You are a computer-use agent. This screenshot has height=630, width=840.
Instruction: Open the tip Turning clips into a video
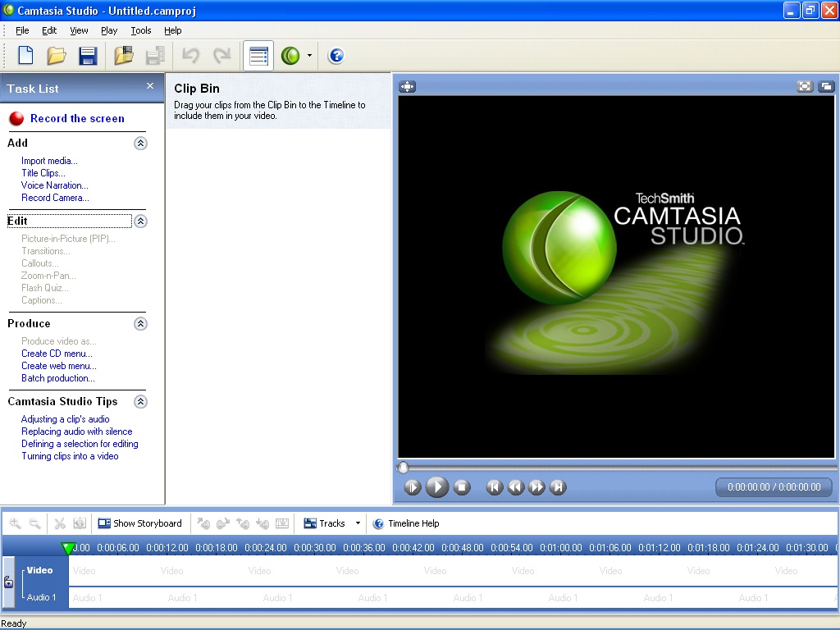coord(70,456)
